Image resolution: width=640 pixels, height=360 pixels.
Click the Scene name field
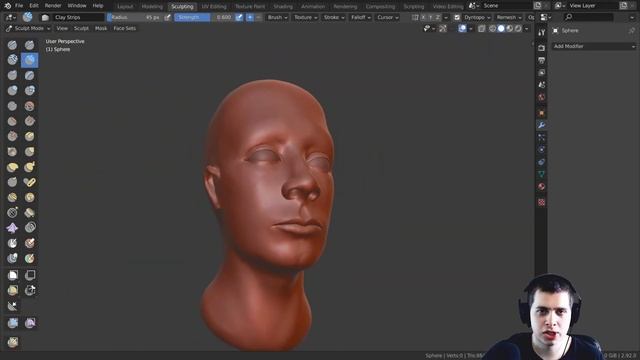506,6
